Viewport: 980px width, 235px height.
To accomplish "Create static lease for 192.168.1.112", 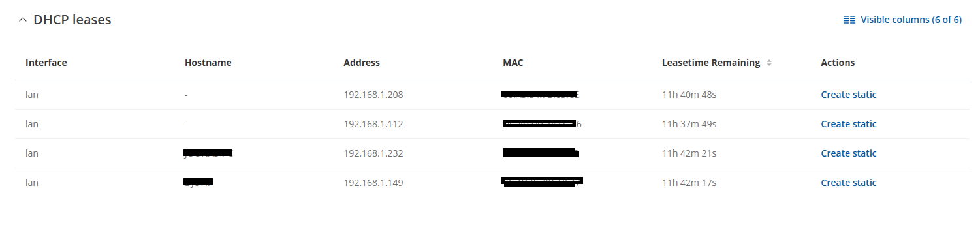I will pos(848,124).
